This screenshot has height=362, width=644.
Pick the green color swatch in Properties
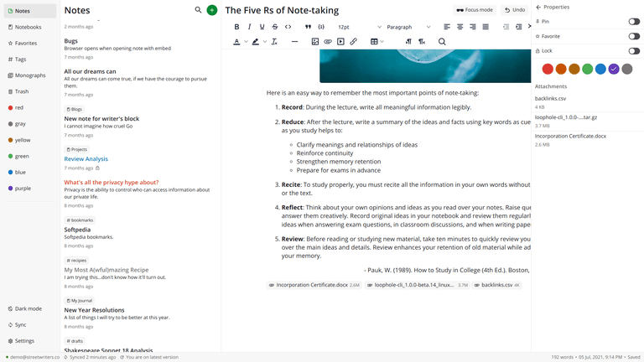[587, 69]
